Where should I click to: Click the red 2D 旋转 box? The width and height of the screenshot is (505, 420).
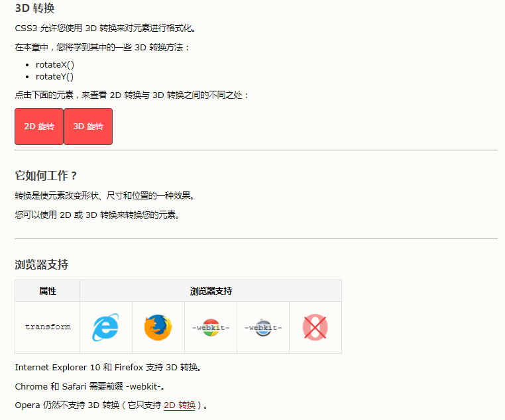[x=39, y=127]
